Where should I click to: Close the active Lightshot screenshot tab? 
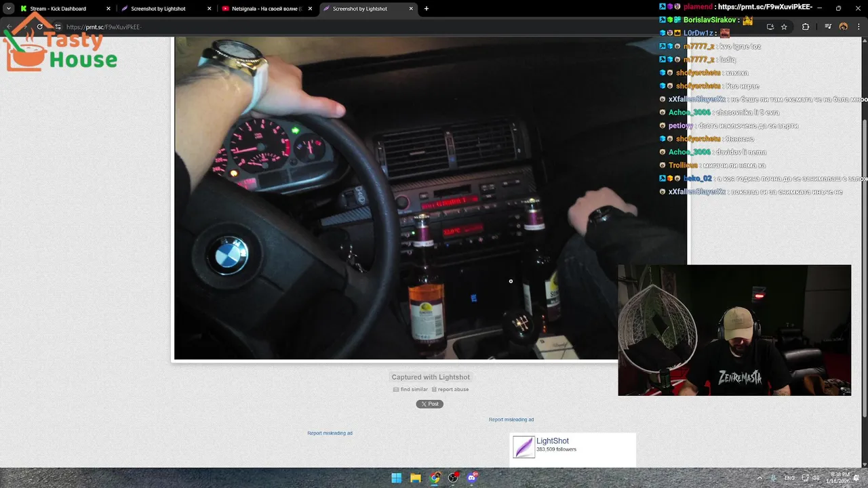(x=411, y=9)
